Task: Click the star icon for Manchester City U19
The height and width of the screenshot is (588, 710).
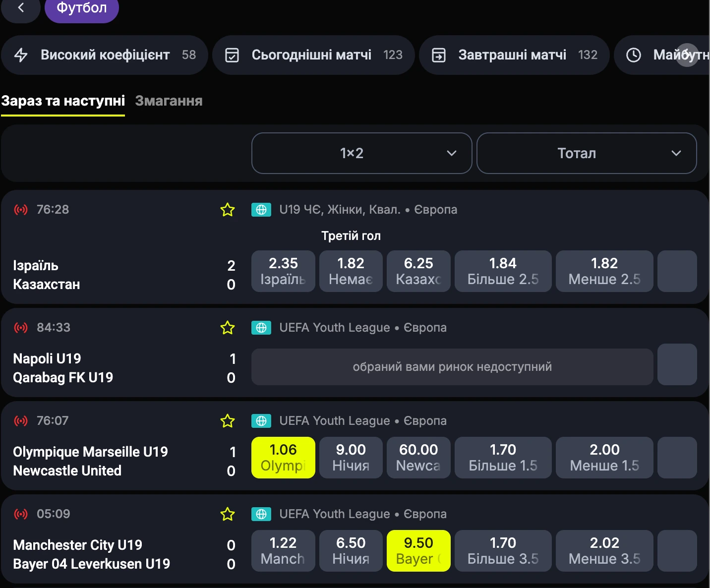Action: [228, 514]
